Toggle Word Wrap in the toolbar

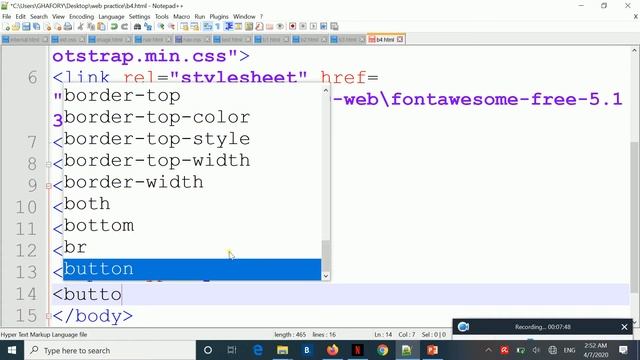(x=208, y=27)
